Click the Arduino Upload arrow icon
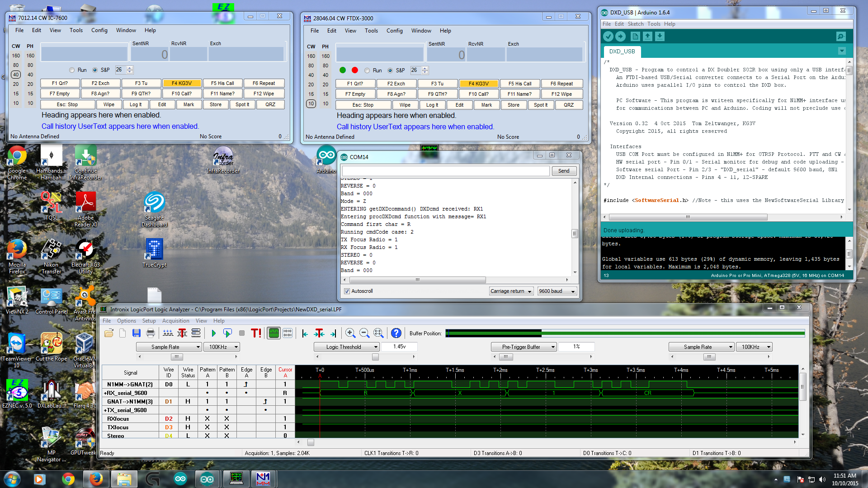The image size is (868, 488). click(620, 37)
